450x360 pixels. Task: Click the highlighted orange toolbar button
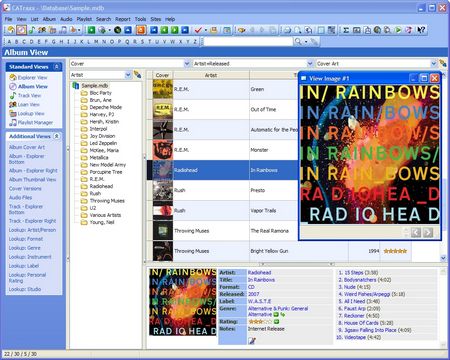pos(141,30)
